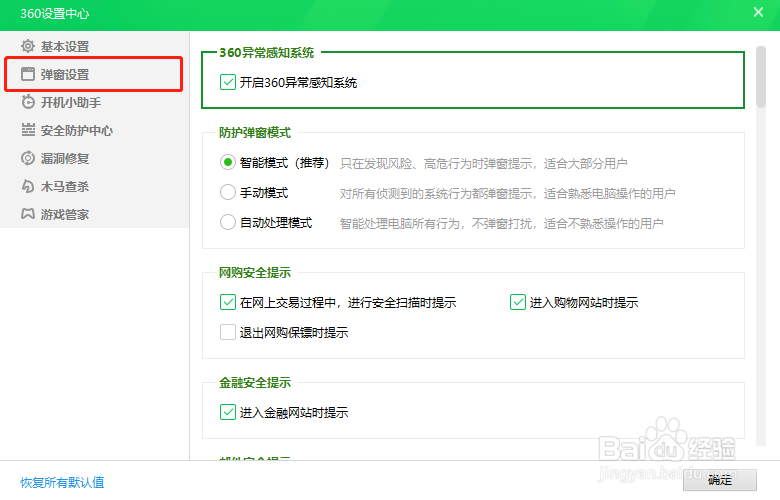Choose 手动模式 radio button
This screenshot has height=500, width=780.
(228, 192)
